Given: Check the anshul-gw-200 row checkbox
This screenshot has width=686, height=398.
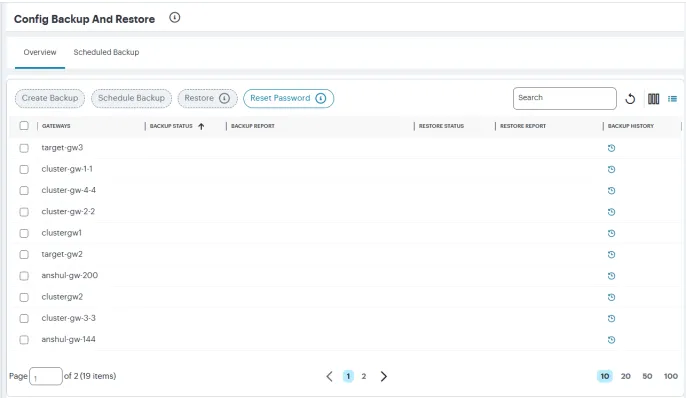Looking at the screenshot, I should pos(24,276).
